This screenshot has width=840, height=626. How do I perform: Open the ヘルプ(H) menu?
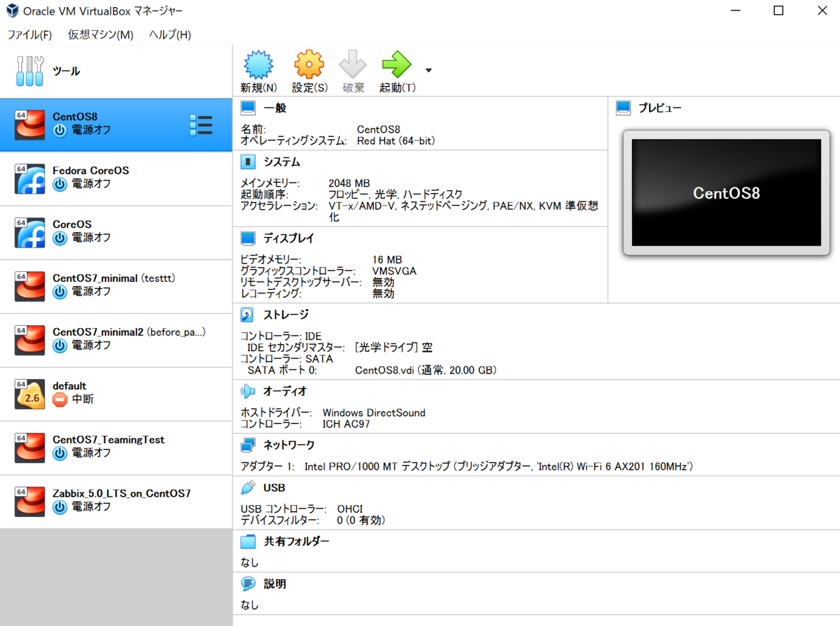[x=168, y=34]
